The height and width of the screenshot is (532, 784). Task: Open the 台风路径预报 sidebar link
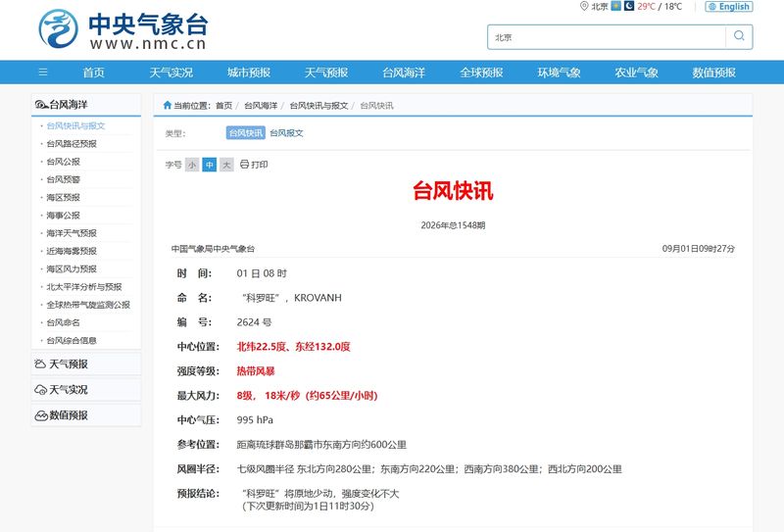pyautogui.click(x=72, y=143)
